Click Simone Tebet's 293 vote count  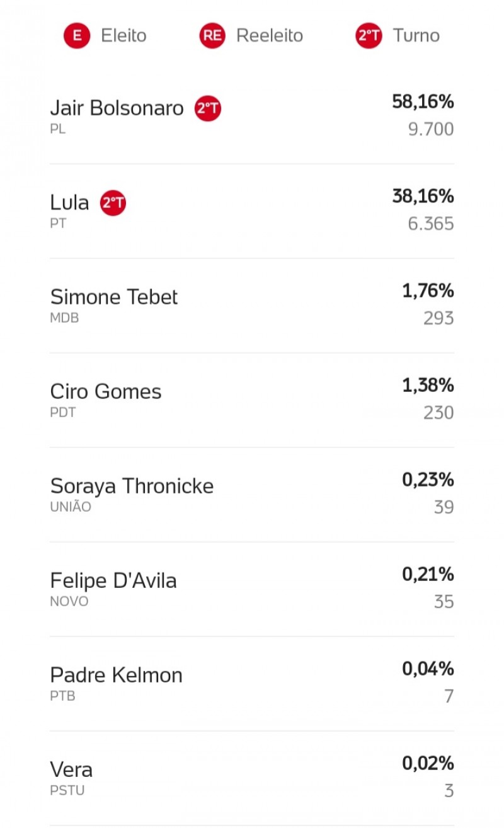click(438, 318)
